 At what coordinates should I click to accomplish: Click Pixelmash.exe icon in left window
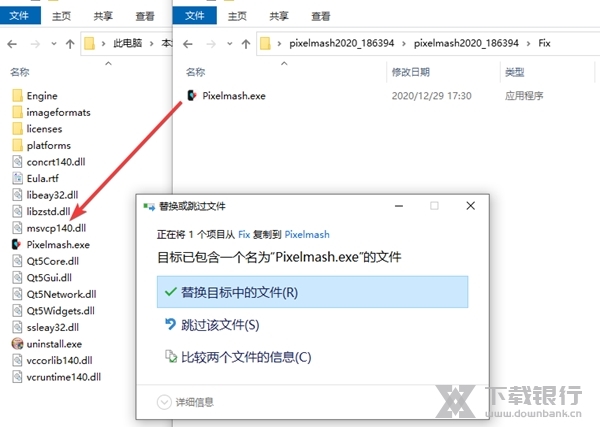point(16,244)
